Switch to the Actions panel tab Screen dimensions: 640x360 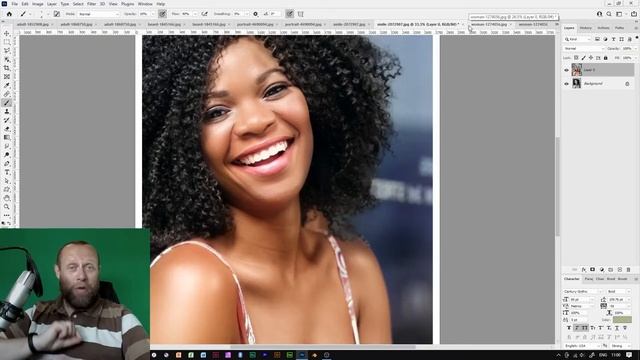click(x=603, y=28)
